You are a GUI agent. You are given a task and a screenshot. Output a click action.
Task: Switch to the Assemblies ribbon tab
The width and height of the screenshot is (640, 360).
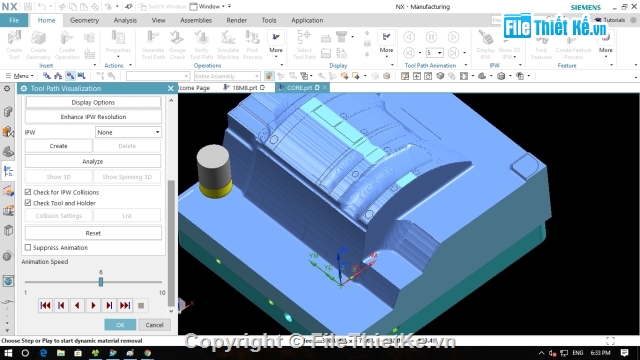pyautogui.click(x=196, y=20)
